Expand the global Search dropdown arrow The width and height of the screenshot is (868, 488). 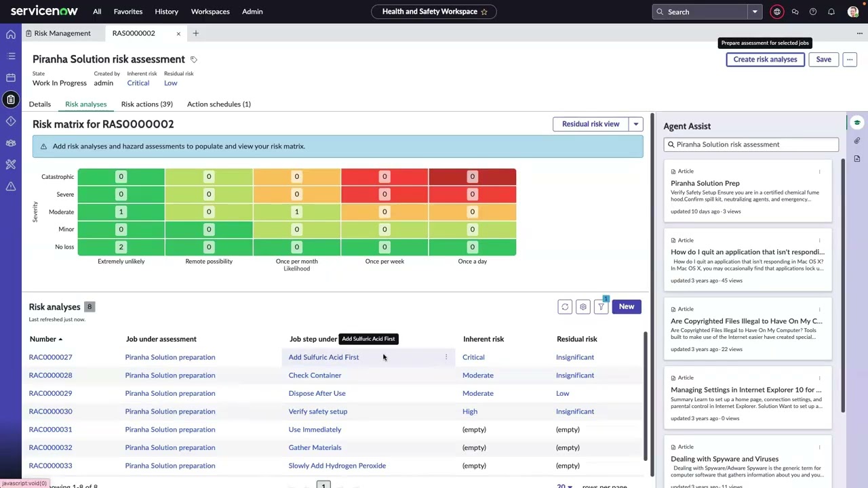pos(754,12)
